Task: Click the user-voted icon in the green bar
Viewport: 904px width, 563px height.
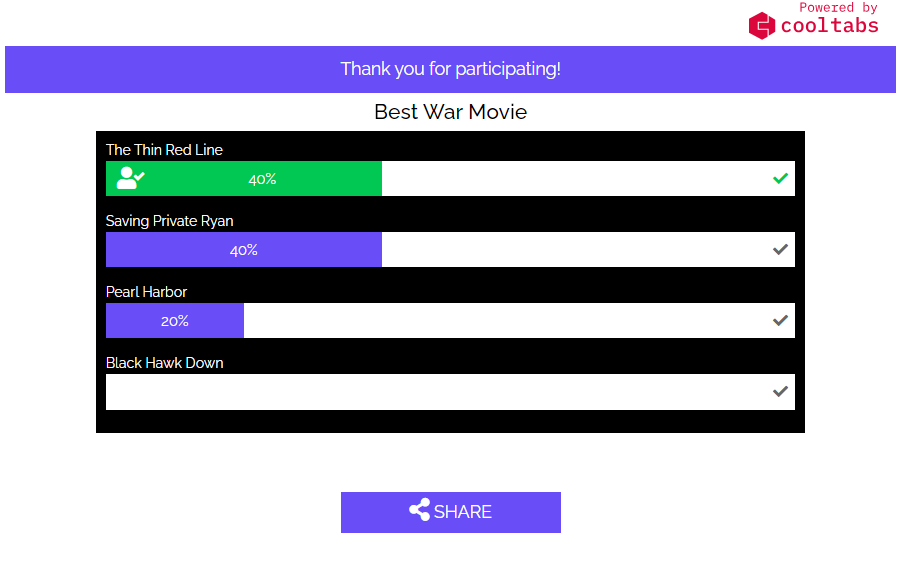Action: pyautogui.click(x=130, y=178)
